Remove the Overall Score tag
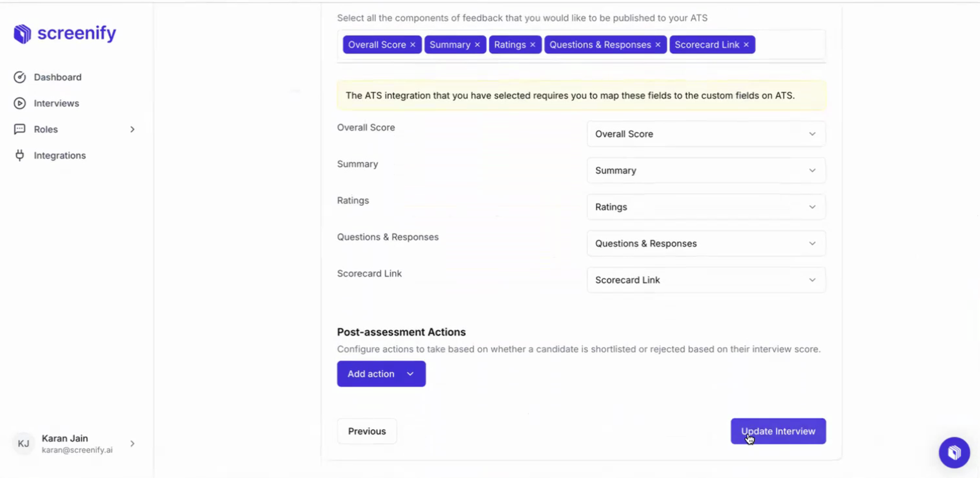980x478 pixels. tap(413, 45)
